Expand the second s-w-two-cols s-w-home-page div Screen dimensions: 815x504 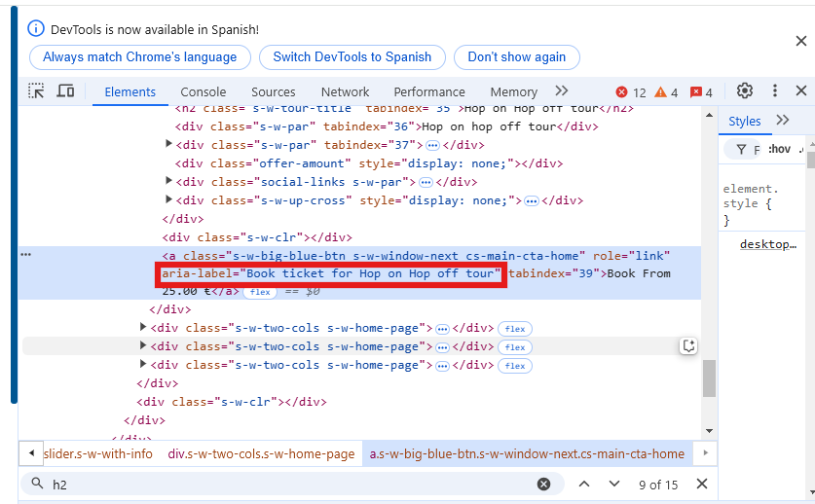click(x=143, y=345)
